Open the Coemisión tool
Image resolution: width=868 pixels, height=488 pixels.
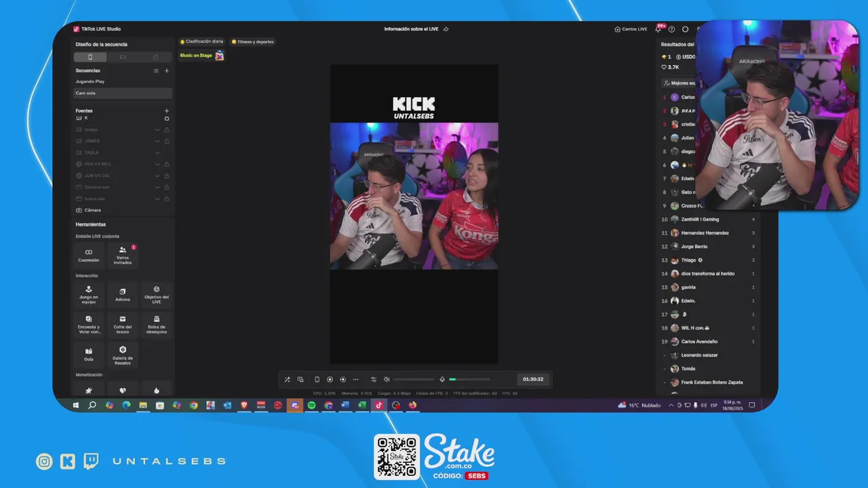89,256
